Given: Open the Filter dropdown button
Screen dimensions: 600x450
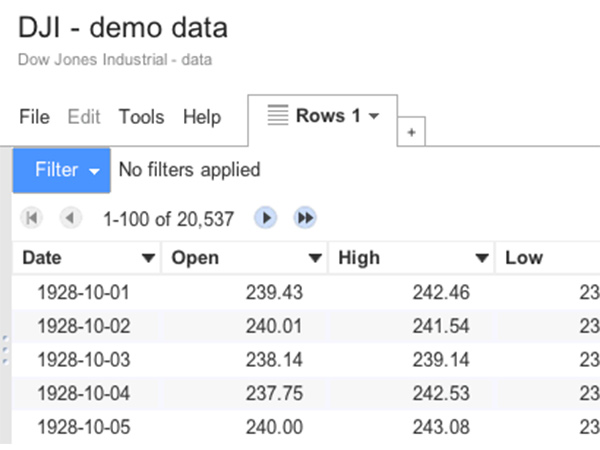Looking at the screenshot, I should pyautogui.click(x=61, y=170).
